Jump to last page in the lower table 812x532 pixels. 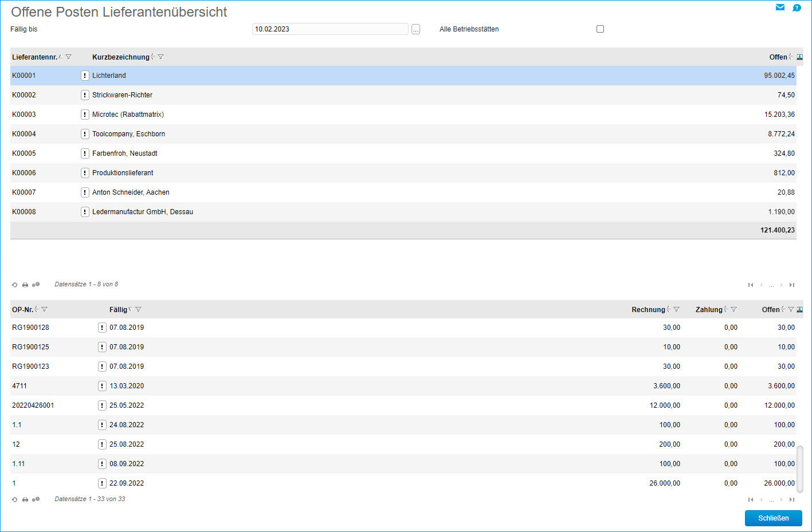(792, 500)
